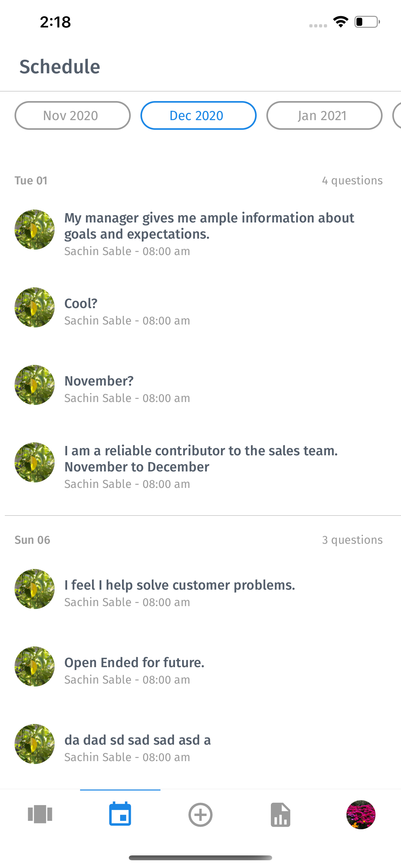The image size is (401, 868).
Task: Tap avatar next to the November? question
Action: (x=34, y=385)
